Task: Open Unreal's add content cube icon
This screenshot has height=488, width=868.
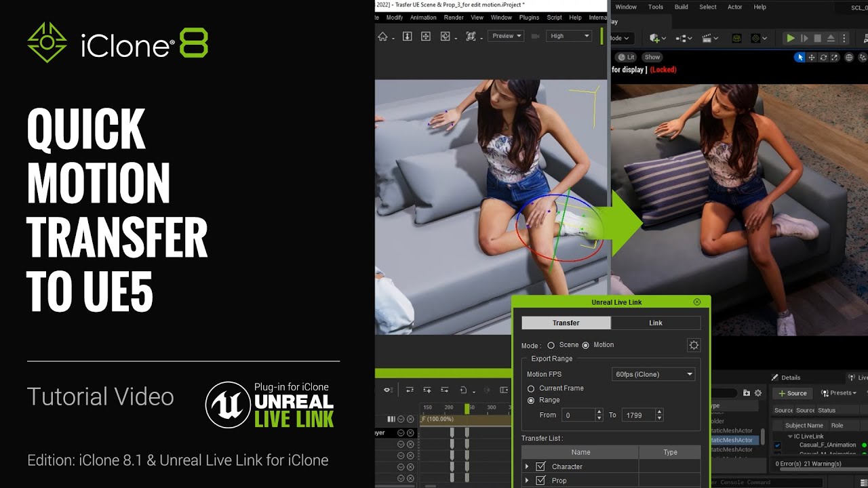Action: [x=655, y=39]
